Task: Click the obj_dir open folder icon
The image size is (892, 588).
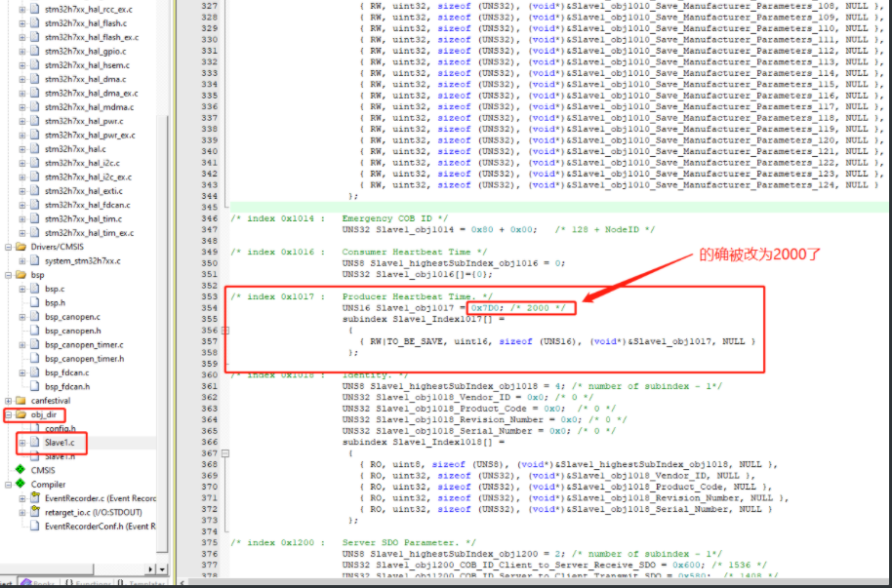Action: pos(21,414)
